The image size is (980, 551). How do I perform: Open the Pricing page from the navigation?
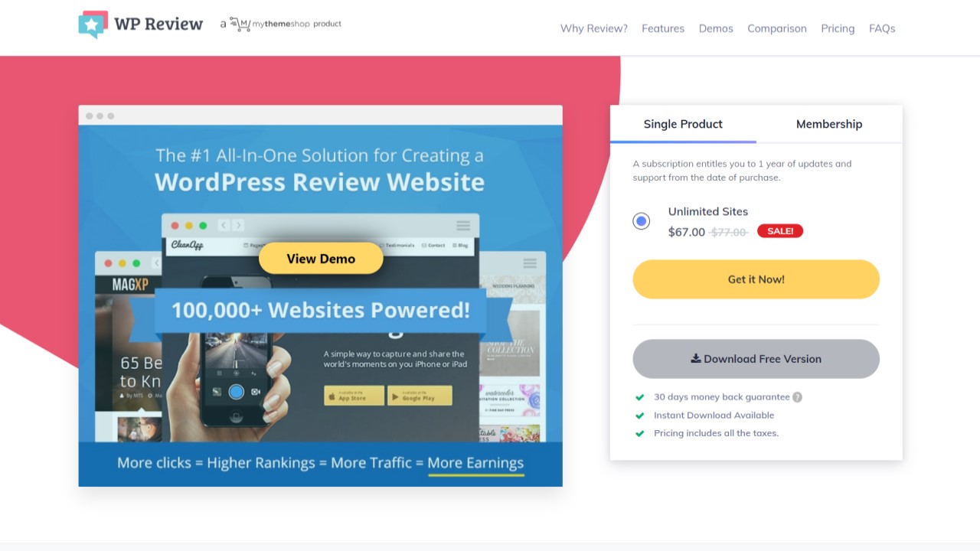pos(838,28)
